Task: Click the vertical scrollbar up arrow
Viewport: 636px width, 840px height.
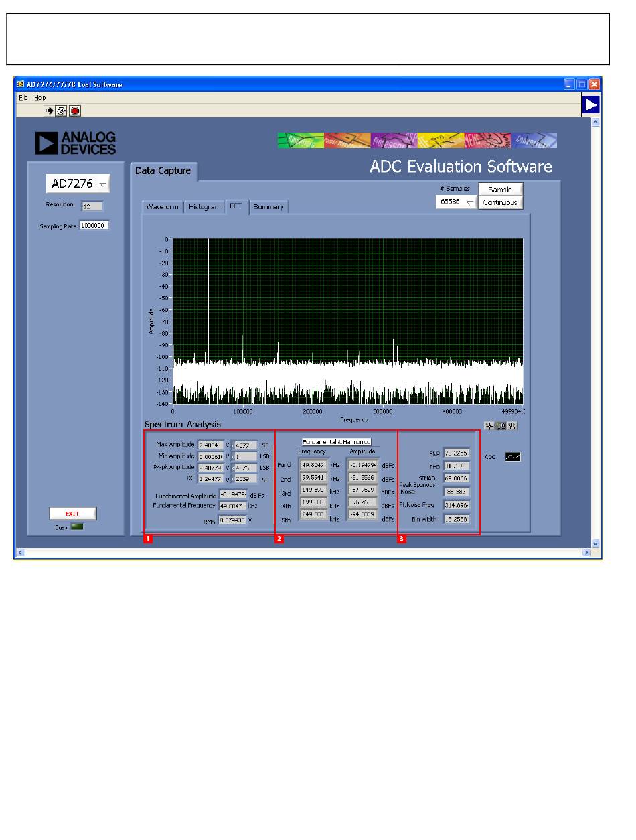Action: (x=596, y=122)
